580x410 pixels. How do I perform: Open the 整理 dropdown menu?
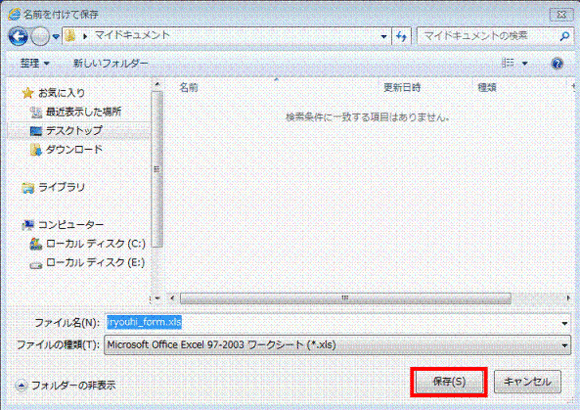pos(35,63)
